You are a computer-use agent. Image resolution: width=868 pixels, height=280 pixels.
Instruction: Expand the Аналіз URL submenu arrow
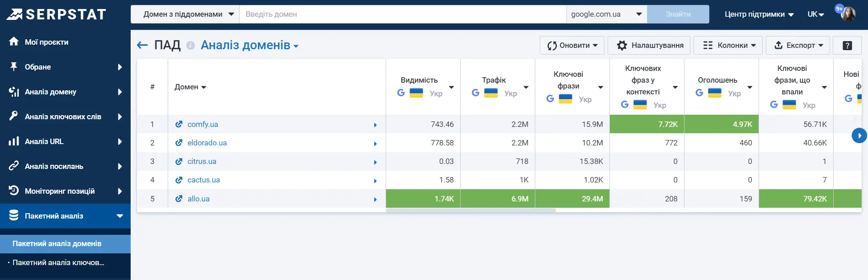pos(120,141)
